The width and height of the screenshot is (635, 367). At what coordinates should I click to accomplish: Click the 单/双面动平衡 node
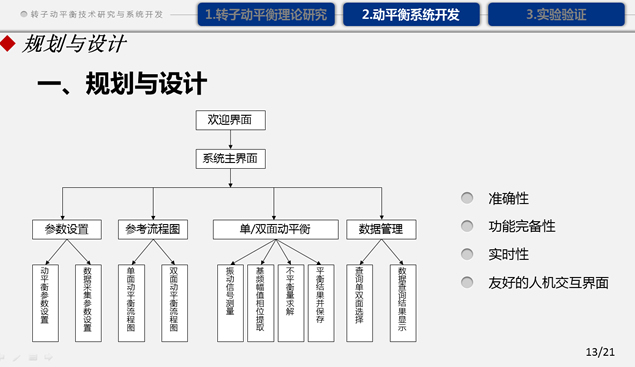point(275,229)
